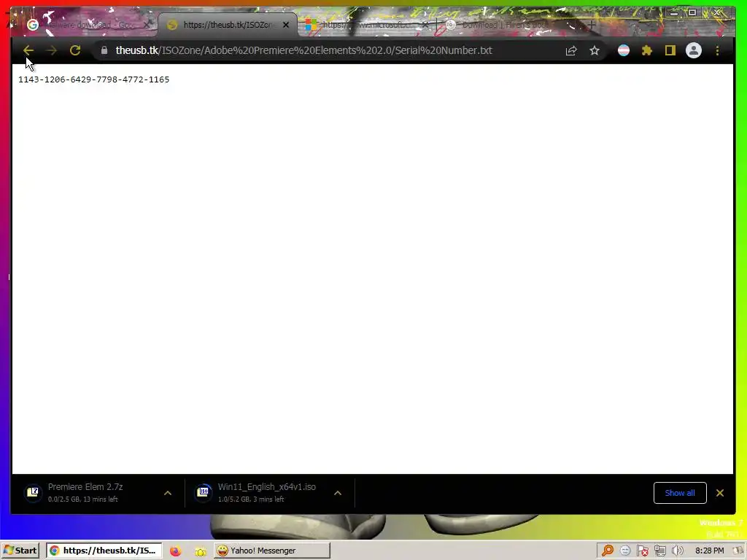
Task: Maximize the Chrome window
Action: [x=692, y=13]
